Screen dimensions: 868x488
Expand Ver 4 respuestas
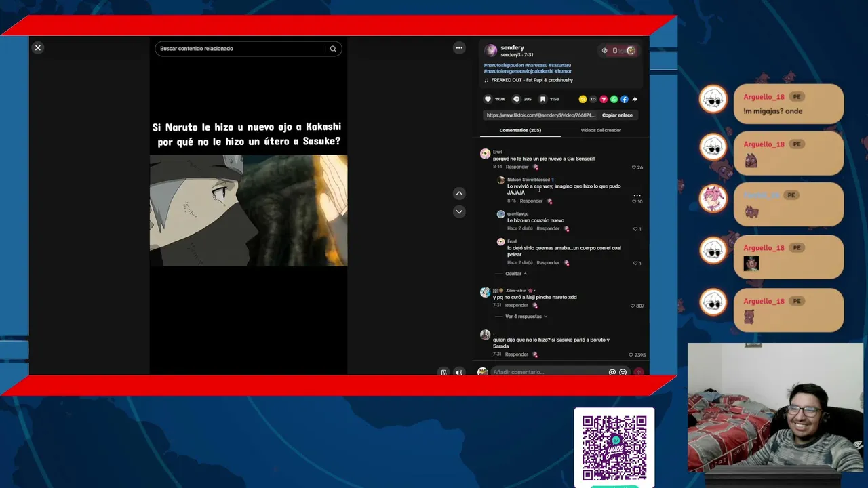(526, 317)
